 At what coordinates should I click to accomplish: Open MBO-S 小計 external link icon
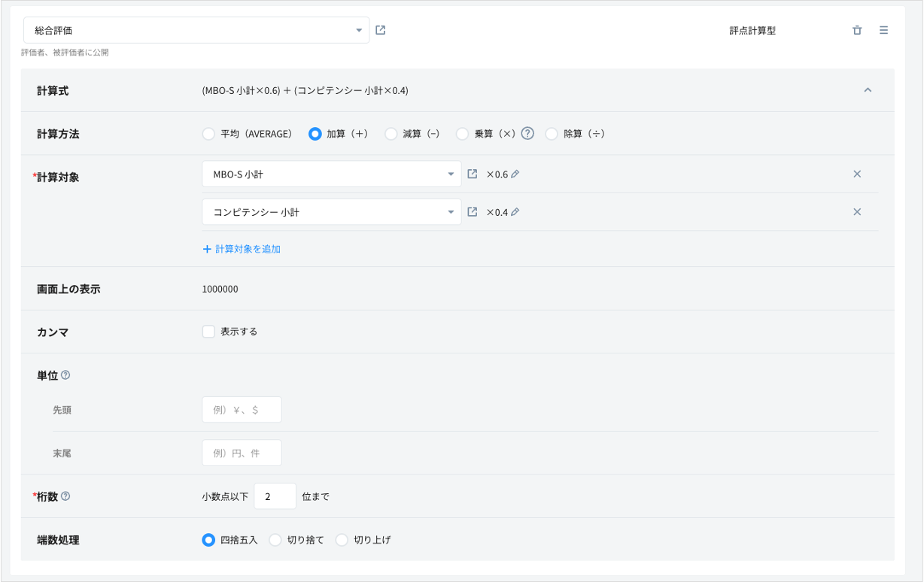472,174
